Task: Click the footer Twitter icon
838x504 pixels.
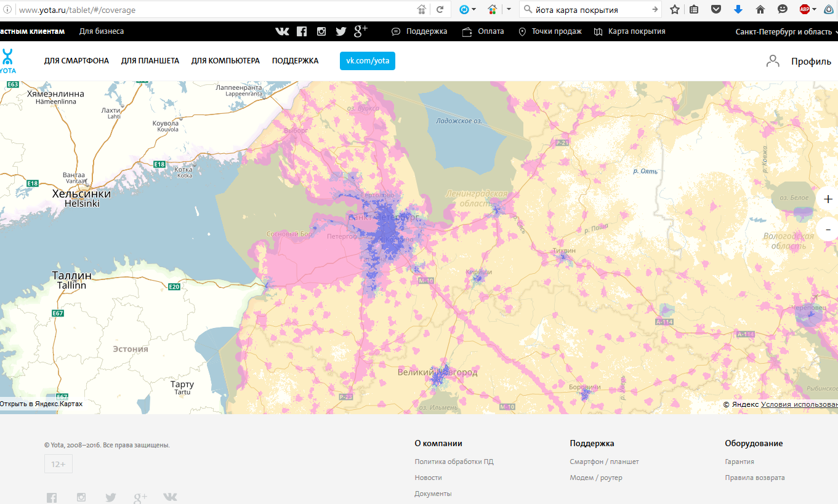Action: [111, 497]
